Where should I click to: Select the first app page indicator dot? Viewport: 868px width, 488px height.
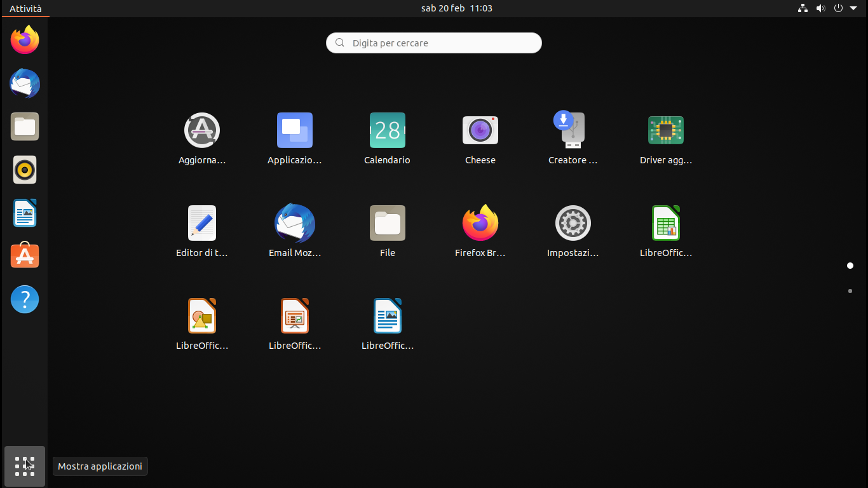tap(850, 266)
